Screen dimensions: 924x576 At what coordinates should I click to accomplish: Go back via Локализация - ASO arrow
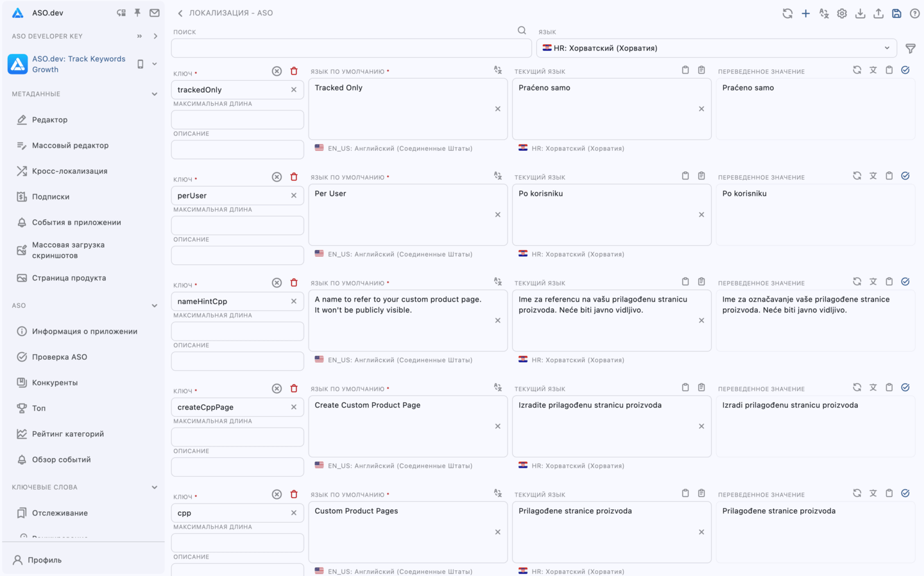pos(180,13)
